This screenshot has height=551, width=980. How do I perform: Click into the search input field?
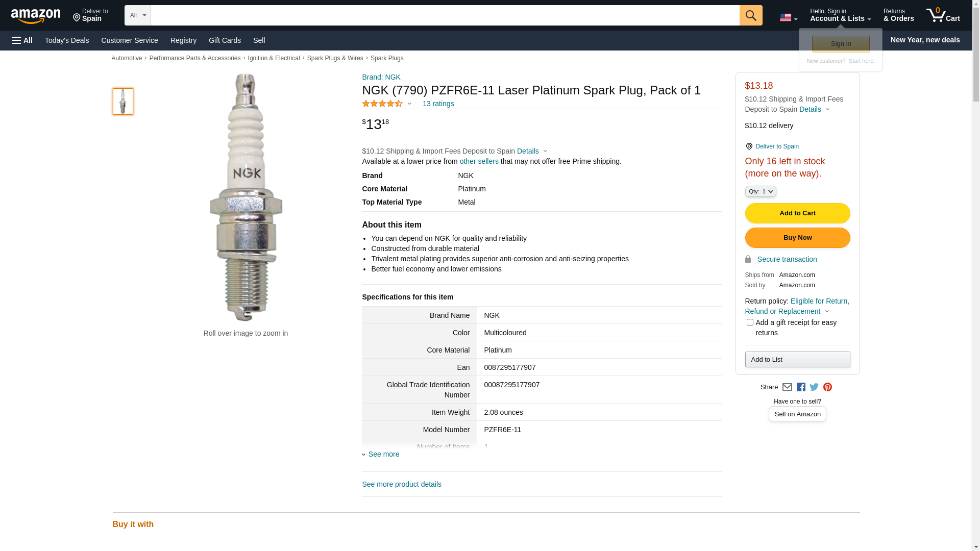444,15
